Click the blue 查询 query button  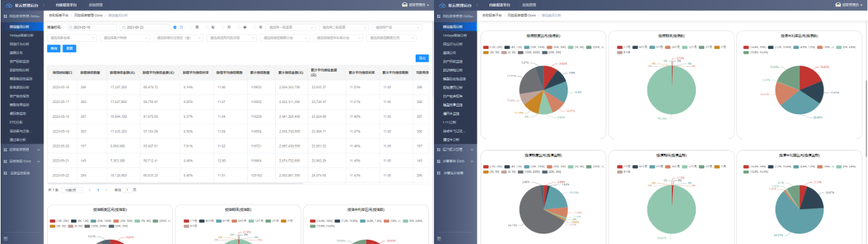pyautogui.click(x=53, y=48)
